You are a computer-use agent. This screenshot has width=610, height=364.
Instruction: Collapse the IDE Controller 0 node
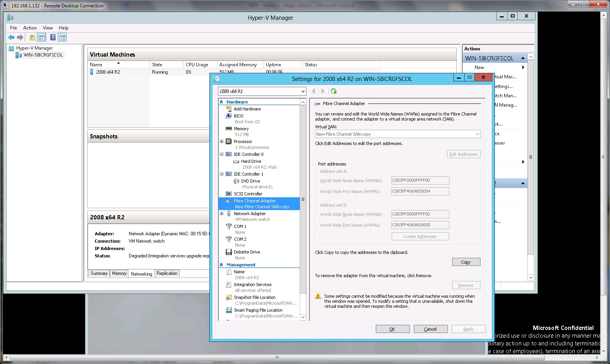pyautogui.click(x=222, y=154)
